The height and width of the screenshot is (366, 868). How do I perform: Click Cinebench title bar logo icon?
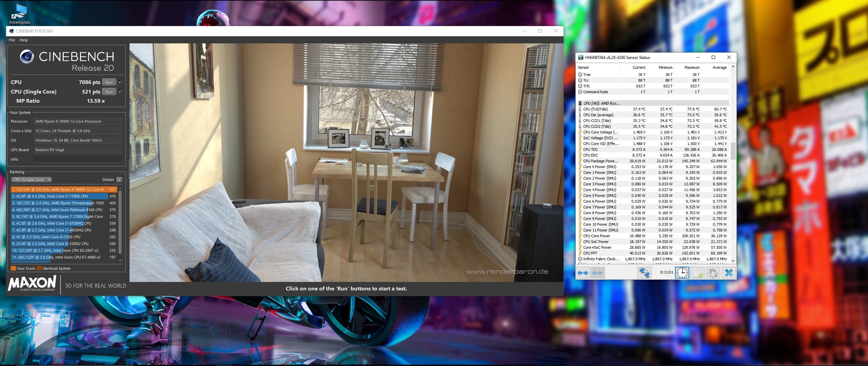(12, 31)
